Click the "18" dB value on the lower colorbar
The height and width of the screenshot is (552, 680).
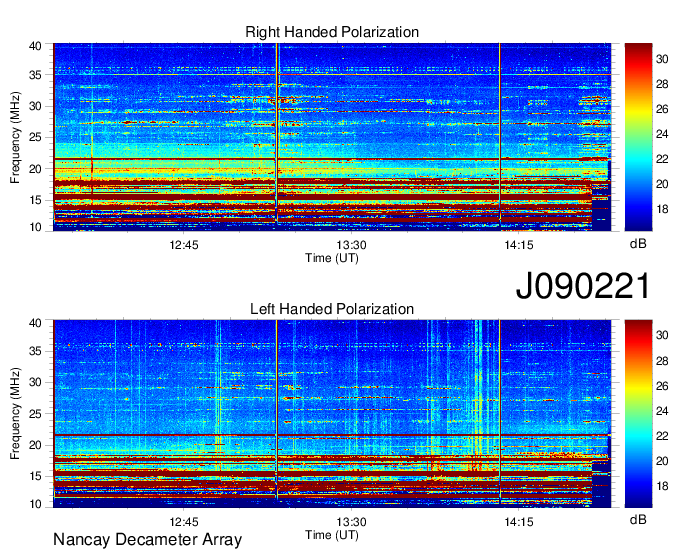pyautogui.click(x=662, y=486)
